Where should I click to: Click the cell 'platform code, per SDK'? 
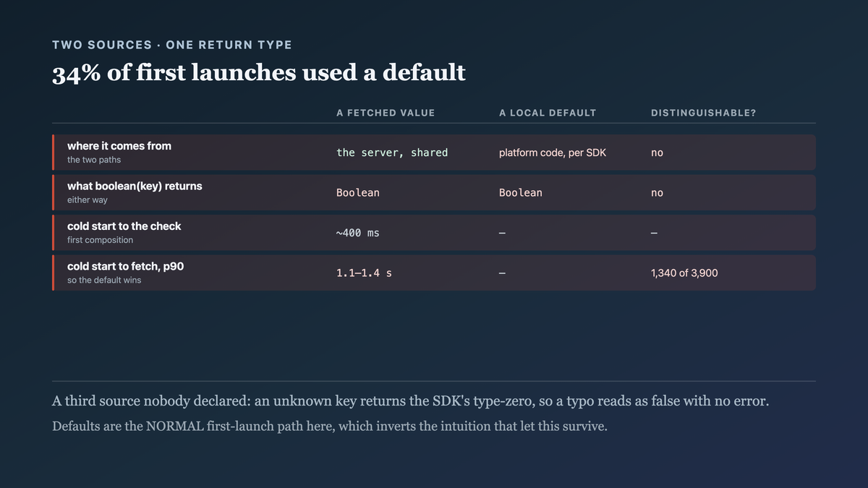click(x=553, y=153)
